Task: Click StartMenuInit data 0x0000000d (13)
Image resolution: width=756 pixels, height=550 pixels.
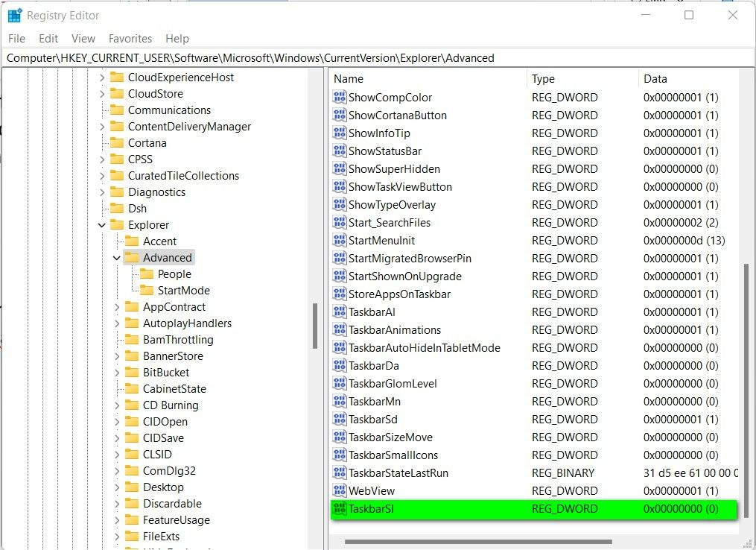Action: coord(684,240)
